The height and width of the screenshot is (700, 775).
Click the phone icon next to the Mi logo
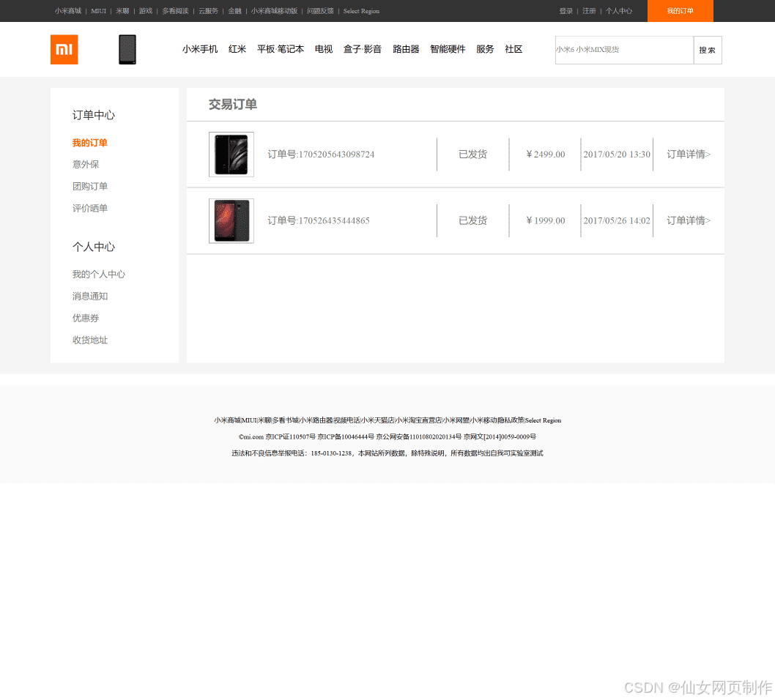[128, 50]
